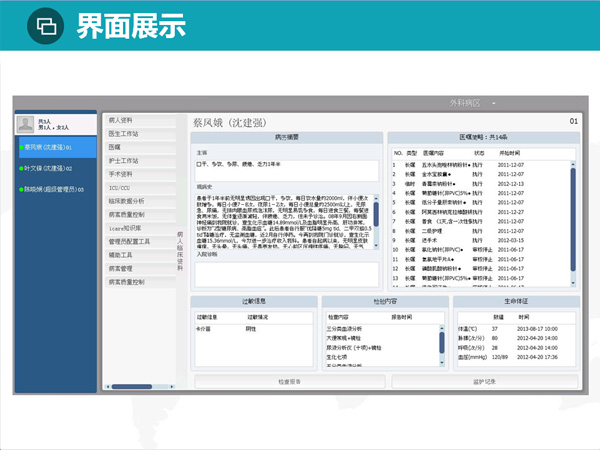Click the exam content scrollbar up arrow
Viewport: 600px width, 450px height.
point(442,328)
